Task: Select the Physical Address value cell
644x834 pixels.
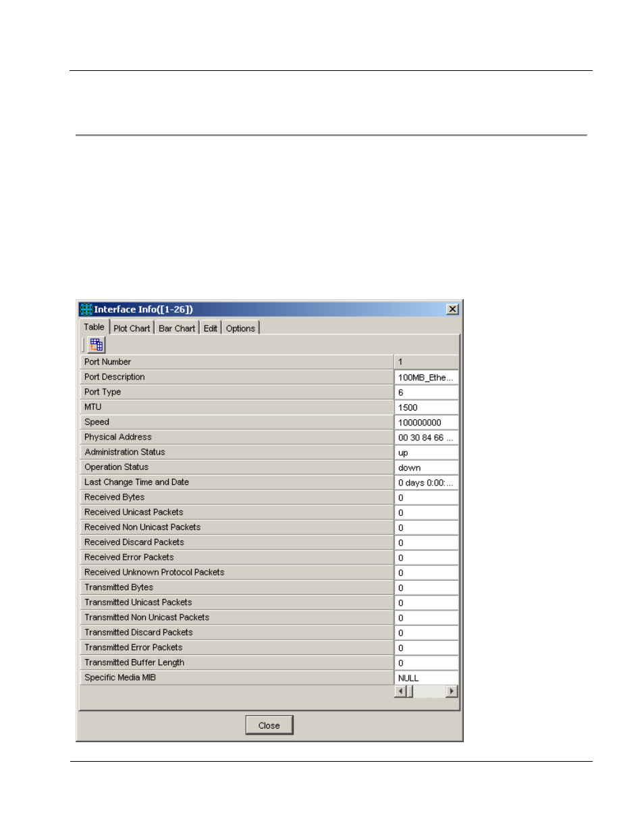Action: pyautogui.click(x=426, y=438)
